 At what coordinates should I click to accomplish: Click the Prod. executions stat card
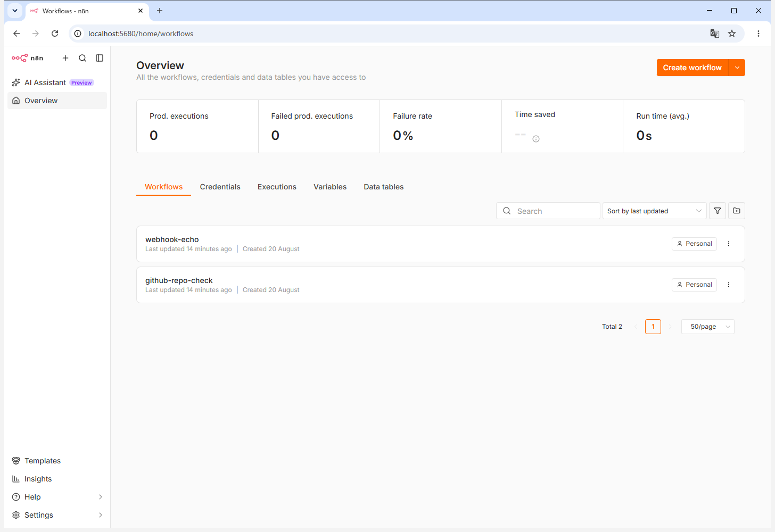coord(197,127)
